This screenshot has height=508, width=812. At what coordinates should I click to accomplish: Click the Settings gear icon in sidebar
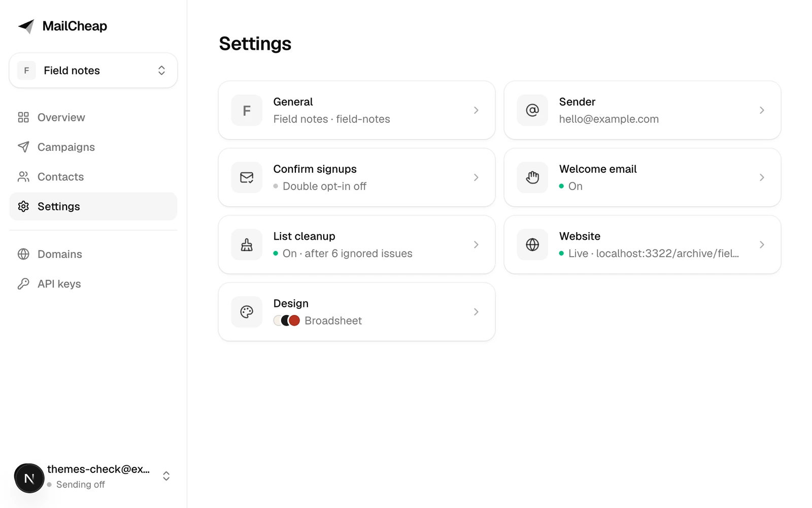coord(23,206)
